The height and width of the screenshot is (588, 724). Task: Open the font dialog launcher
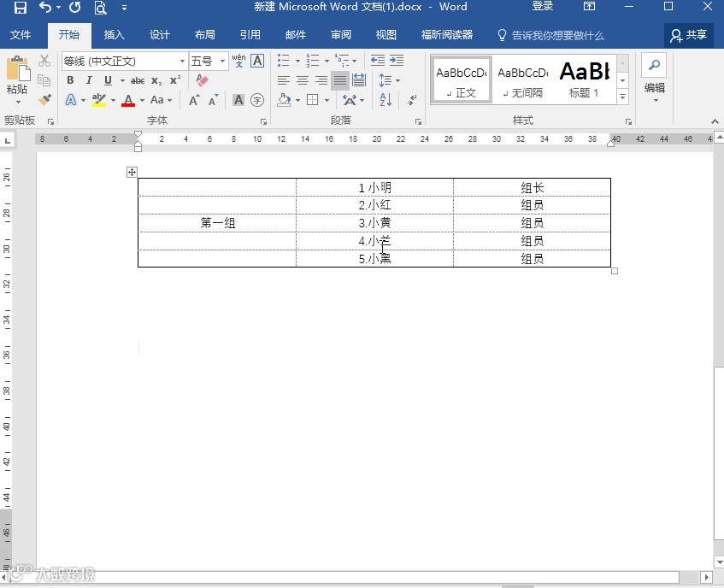(263, 122)
